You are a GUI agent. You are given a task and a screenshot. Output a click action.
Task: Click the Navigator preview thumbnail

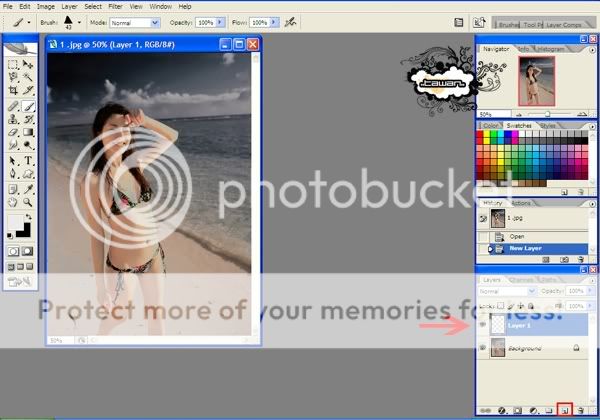click(535, 80)
